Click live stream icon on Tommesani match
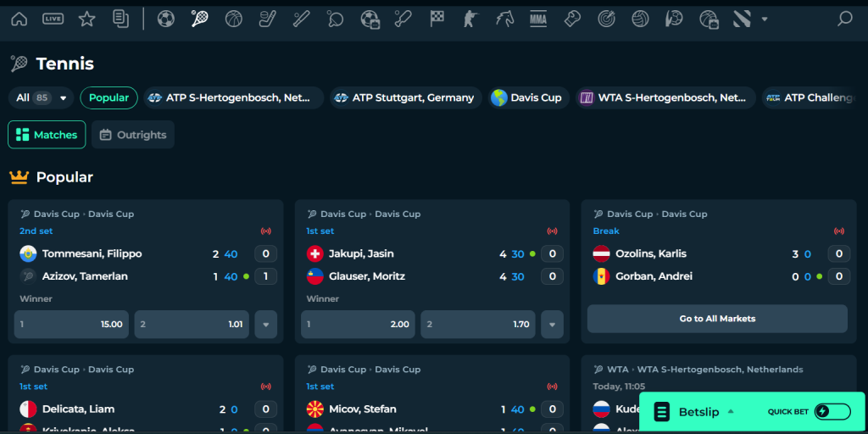Image resolution: width=868 pixels, height=434 pixels. point(265,231)
